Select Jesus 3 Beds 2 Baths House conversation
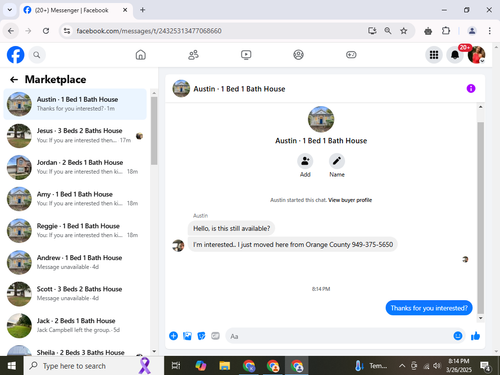Image resolution: width=500 pixels, height=375 pixels. coord(75,135)
